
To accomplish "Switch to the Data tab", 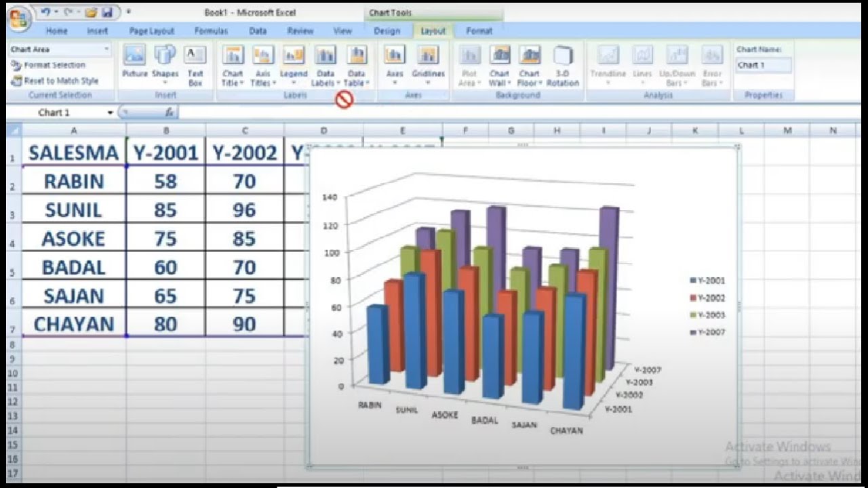I will click(258, 31).
